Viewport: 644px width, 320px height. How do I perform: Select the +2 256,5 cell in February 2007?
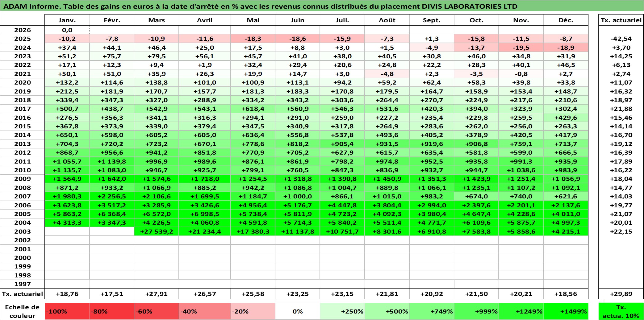pyautogui.click(x=112, y=196)
